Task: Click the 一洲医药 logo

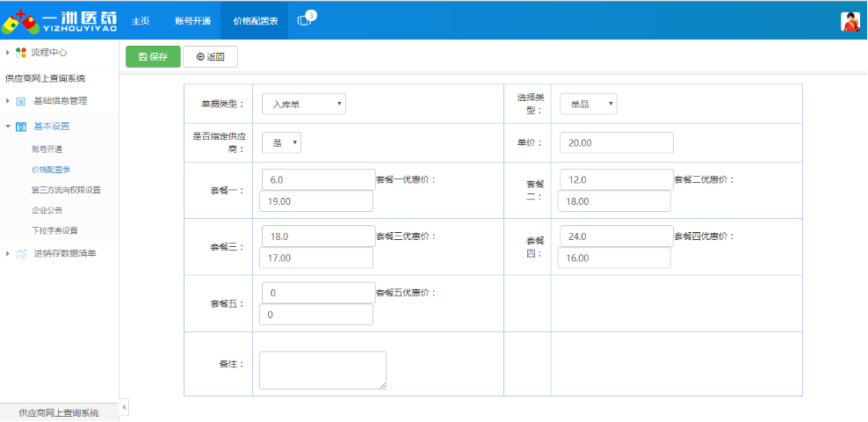Action: tap(60, 20)
